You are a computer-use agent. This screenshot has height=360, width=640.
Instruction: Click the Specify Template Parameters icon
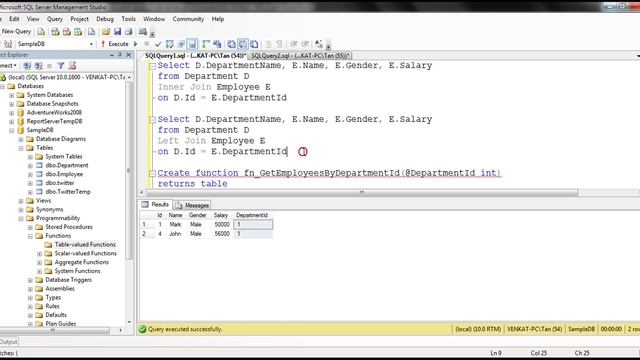coord(319,44)
